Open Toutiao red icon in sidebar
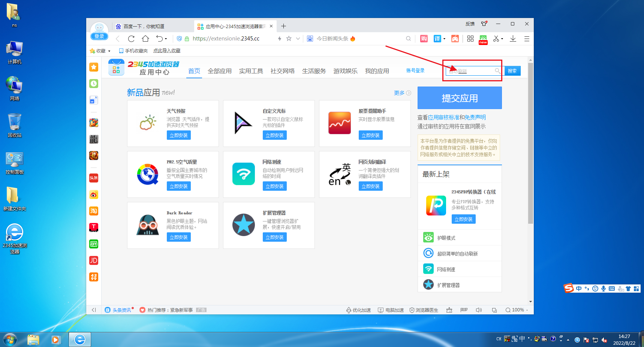Viewport: 644px width, 347px height. [94, 178]
